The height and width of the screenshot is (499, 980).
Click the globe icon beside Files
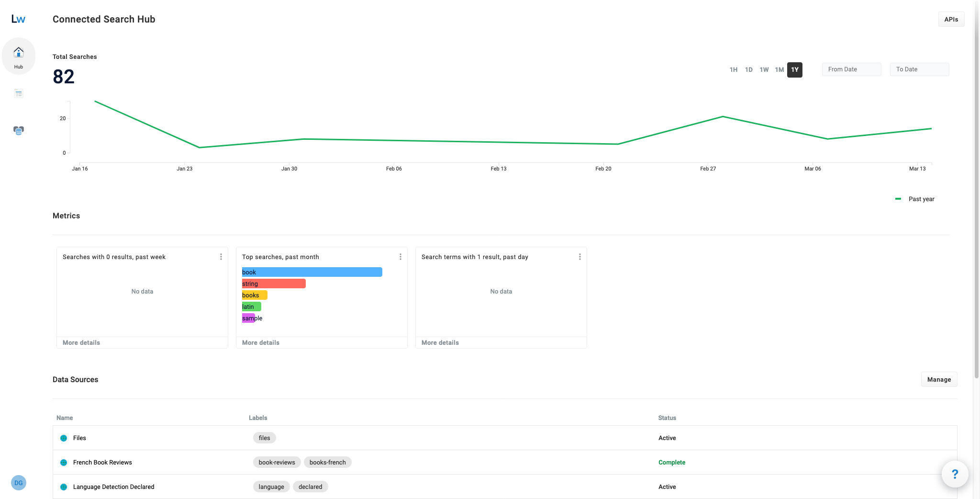tap(64, 438)
